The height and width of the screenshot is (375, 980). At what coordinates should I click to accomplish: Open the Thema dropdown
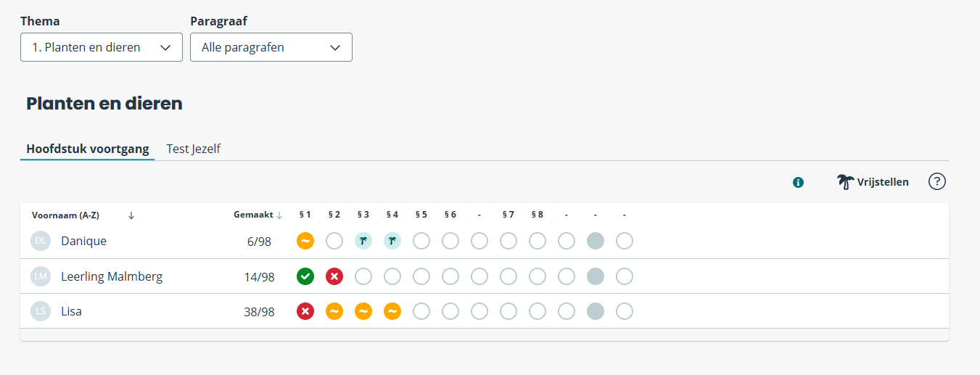click(x=102, y=47)
